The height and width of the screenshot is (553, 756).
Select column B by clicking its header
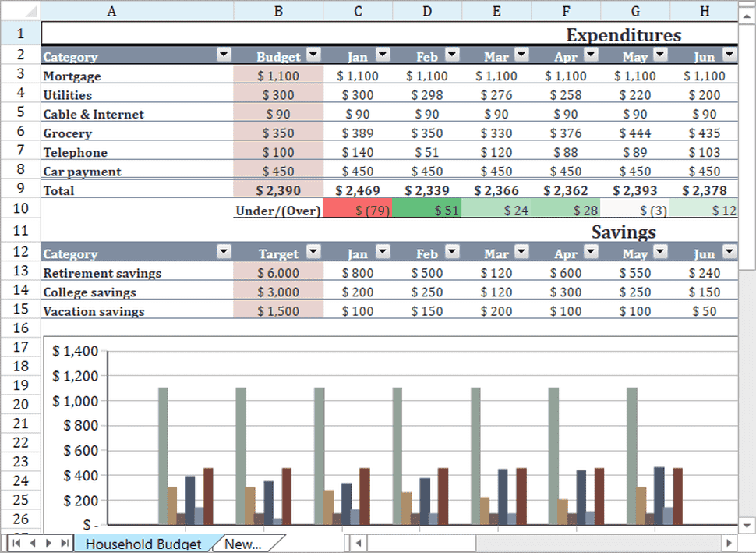277,11
